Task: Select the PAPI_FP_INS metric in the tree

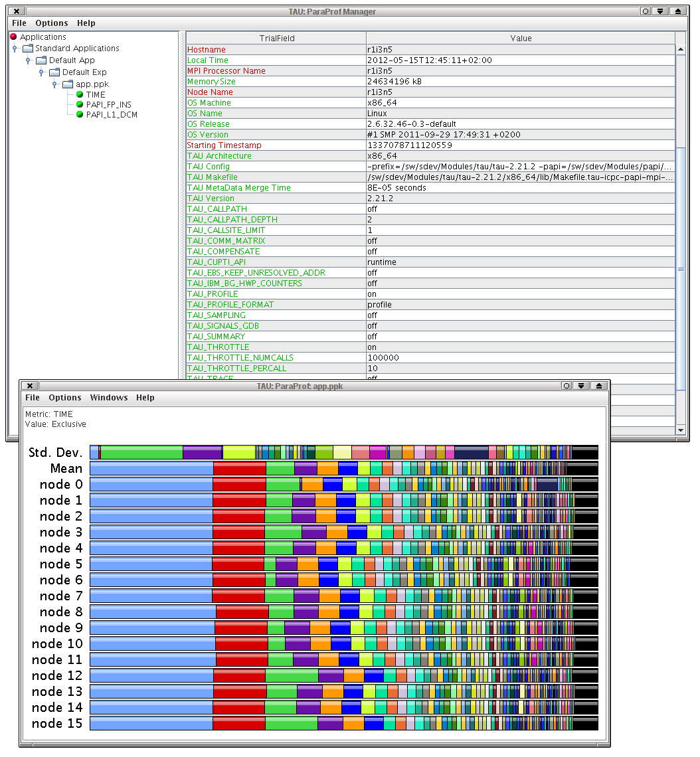Action: [x=109, y=104]
